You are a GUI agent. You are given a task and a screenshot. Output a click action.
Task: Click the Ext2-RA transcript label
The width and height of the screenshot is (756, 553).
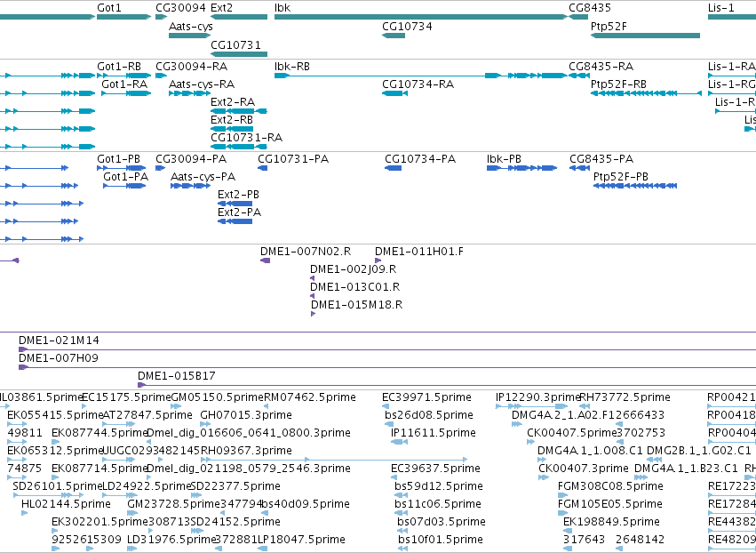point(233,102)
